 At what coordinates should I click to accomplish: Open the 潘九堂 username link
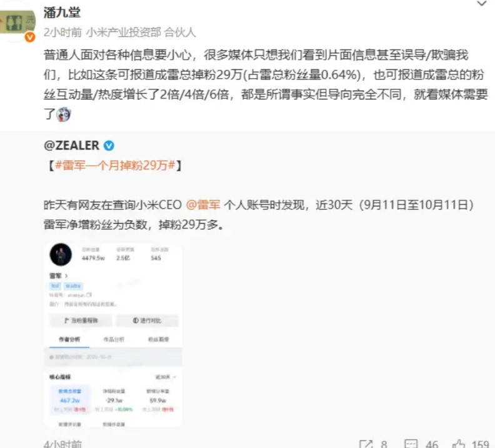click(x=62, y=12)
